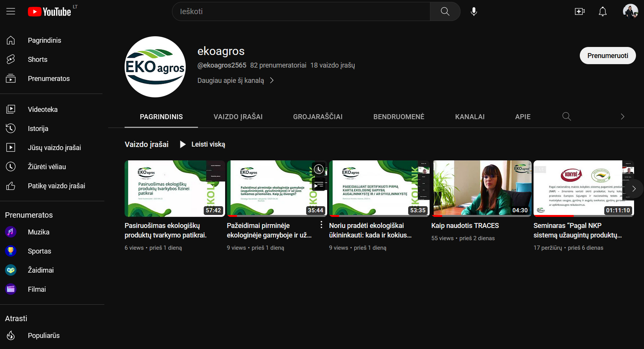The height and width of the screenshot is (349, 644).
Task: Go to YouTube home via logo
Action: (49, 12)
